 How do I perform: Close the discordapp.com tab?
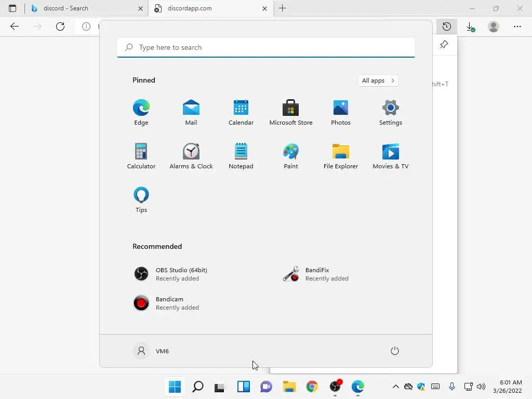pos(264,8)
